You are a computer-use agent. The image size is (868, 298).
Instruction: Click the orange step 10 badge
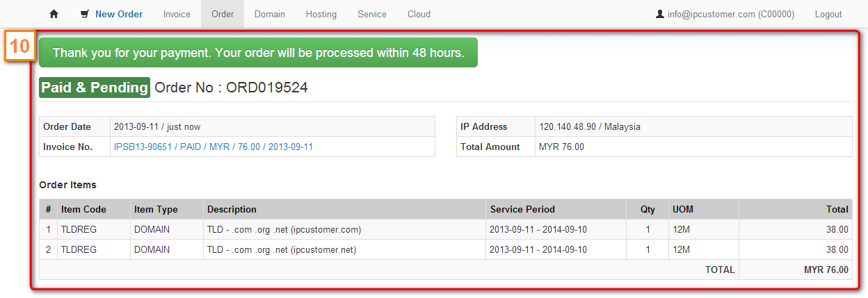coord(19,47)
